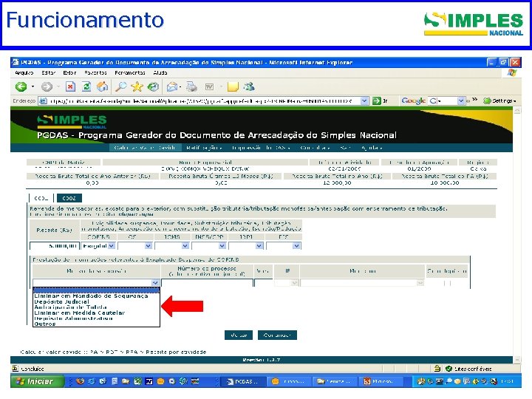
Task: Open the ICMS column dropdown
Action: tap(185, 245)
